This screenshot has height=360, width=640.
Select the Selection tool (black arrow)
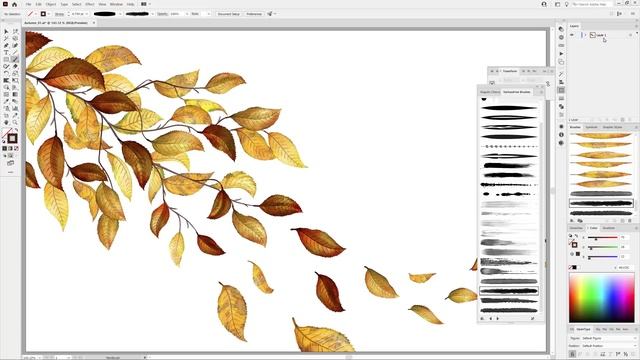pos(6,31)
